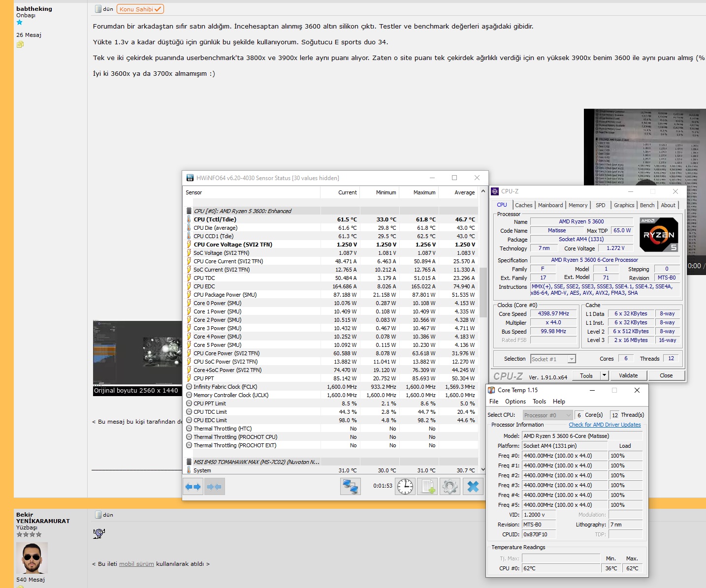Click HWiNFO log file save icon

click(427, 487)
